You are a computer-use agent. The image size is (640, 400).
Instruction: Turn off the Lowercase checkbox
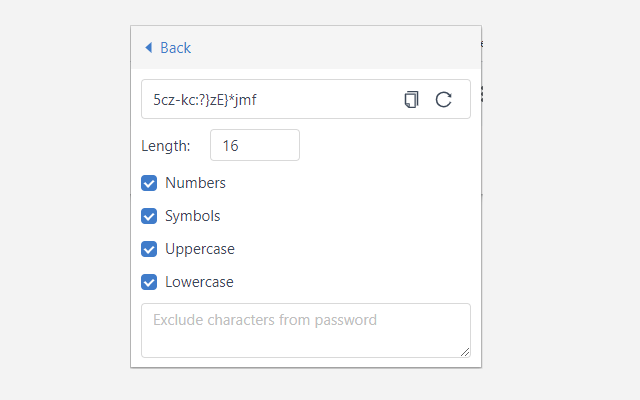point(149,282)
